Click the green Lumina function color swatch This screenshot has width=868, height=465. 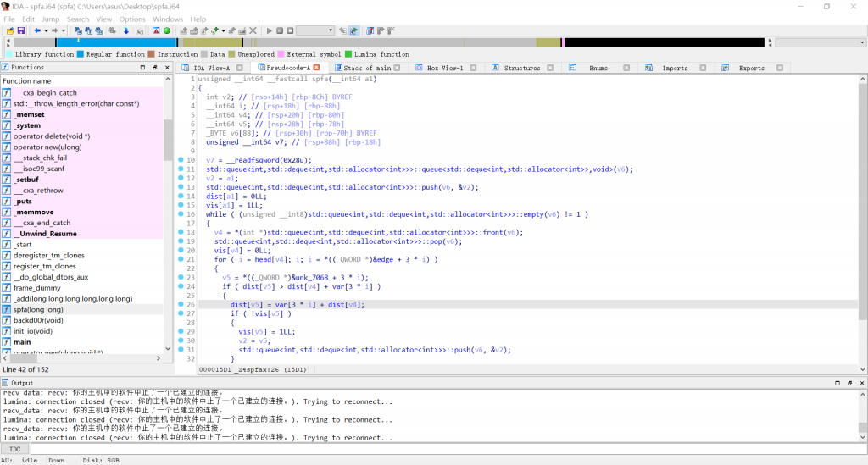[x=348, y=54]
